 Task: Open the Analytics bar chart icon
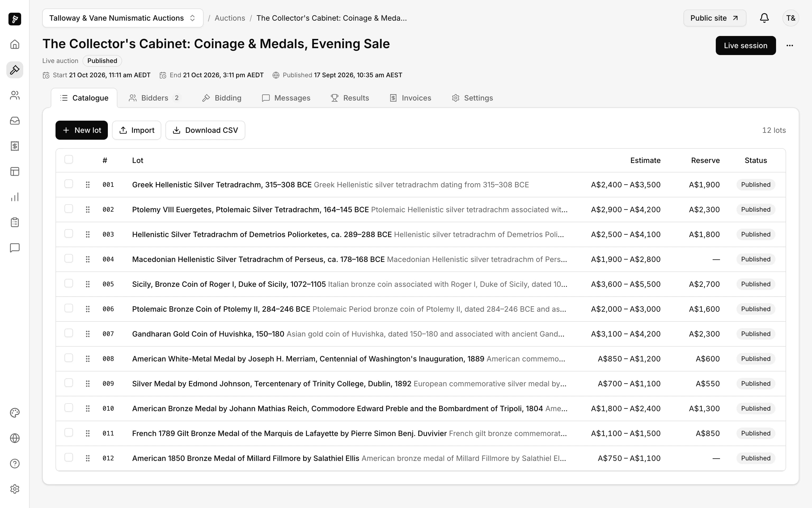(x=15, y=197)
